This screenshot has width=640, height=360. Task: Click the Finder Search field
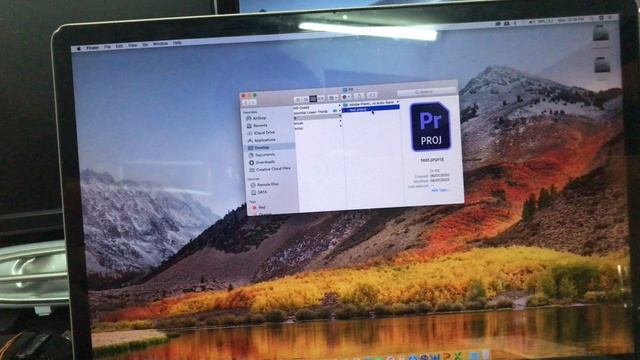pos(427,92)
